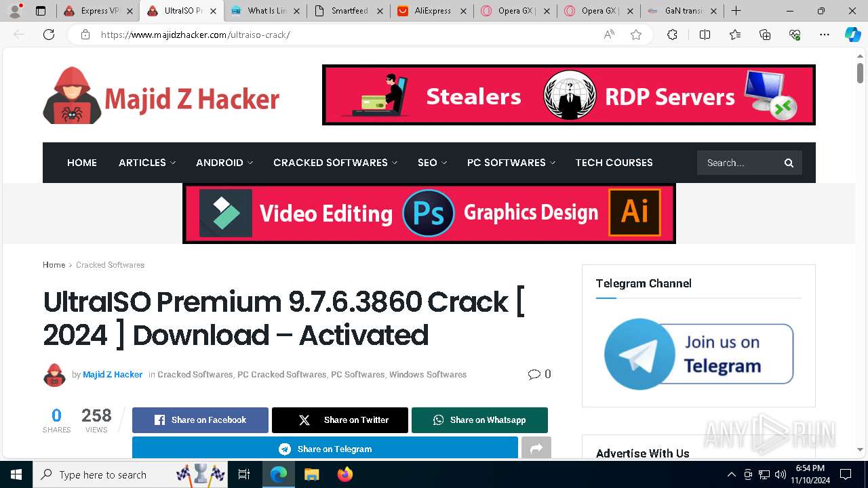The width and height of the screenshot is (868, 488).
Task: Click Share on Facebook button
Action: tap(200, 420)
